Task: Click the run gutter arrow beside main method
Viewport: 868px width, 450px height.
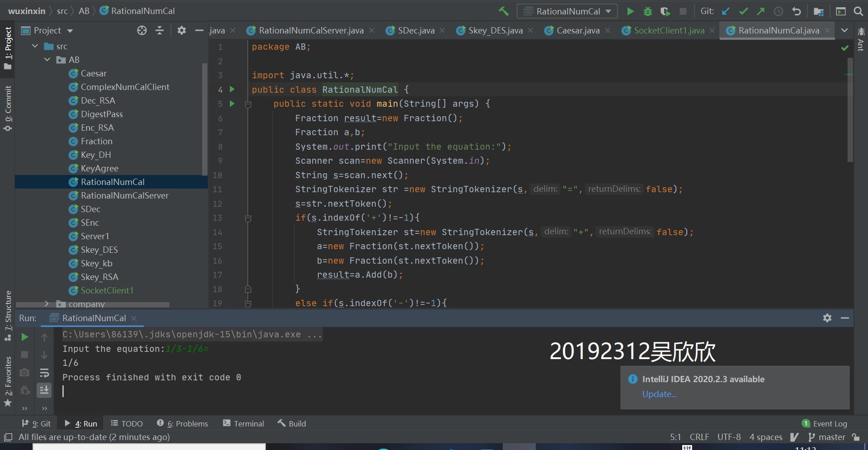Action: 232,104
